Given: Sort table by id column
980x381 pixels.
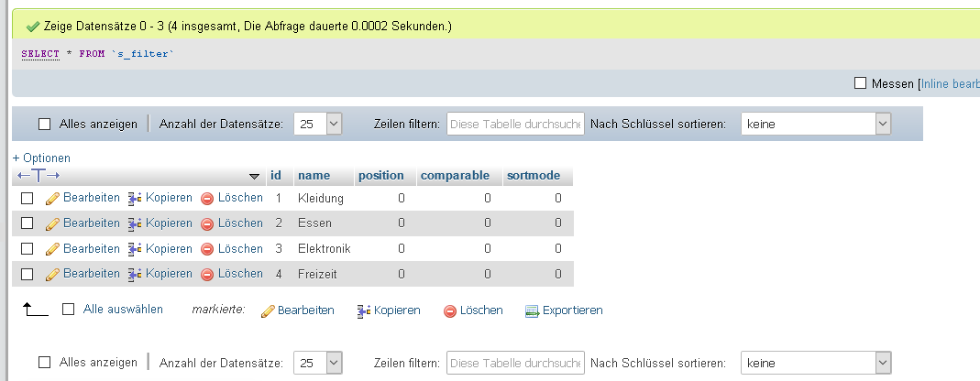Looking at the screenshot, I should click(276, 176).
